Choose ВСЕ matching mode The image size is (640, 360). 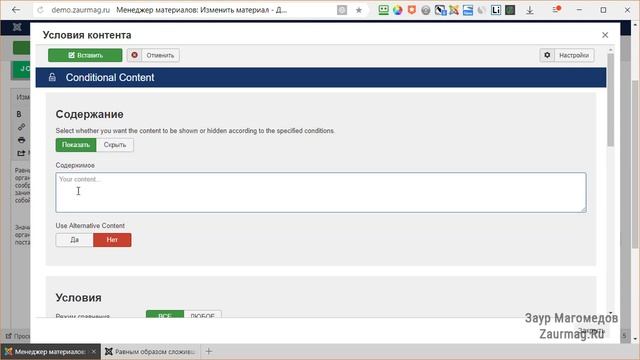coord(165,315)
